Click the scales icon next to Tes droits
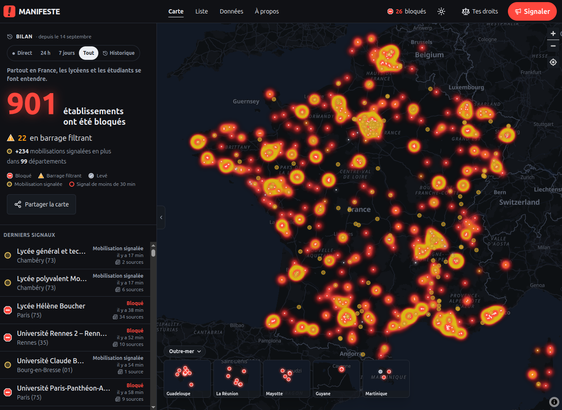Viewport: 562px width, 410px height. [x=465, y=11]
